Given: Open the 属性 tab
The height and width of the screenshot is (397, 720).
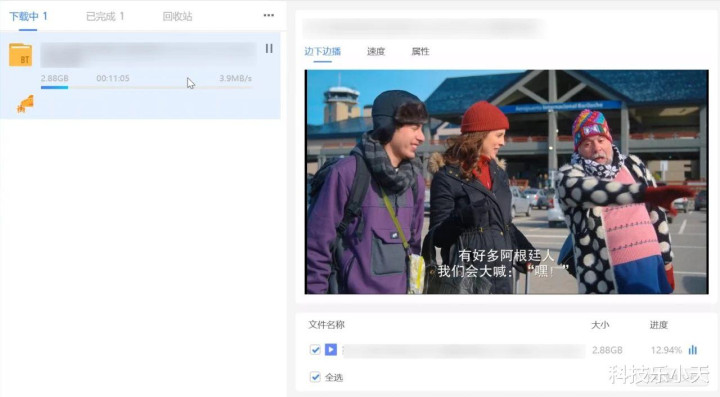Looking at the screenshot, I should coord(420,51).
